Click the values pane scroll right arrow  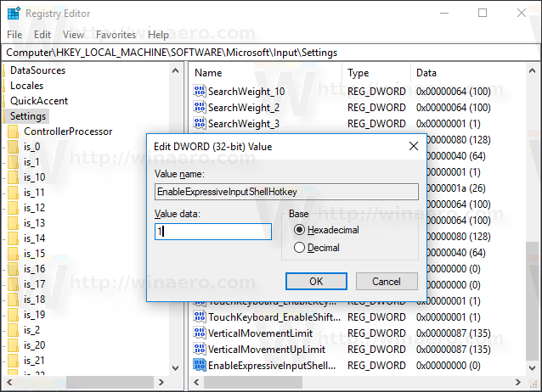(518, 382)
